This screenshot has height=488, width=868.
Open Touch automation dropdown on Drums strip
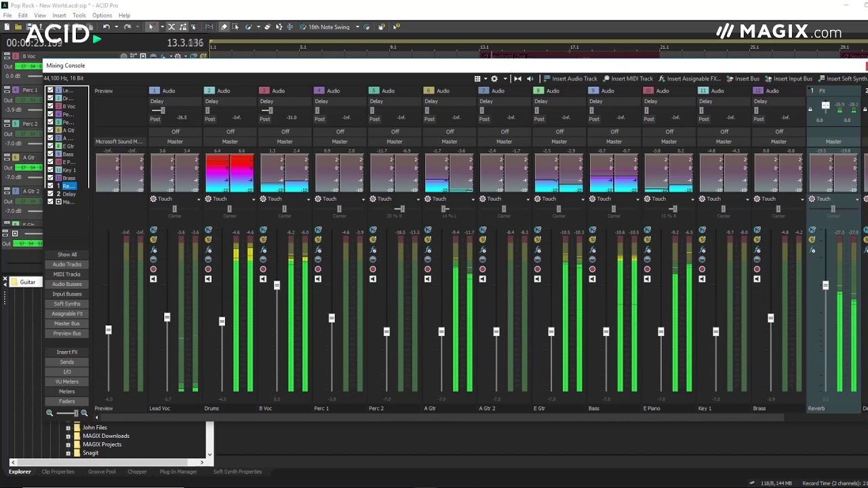254,199
